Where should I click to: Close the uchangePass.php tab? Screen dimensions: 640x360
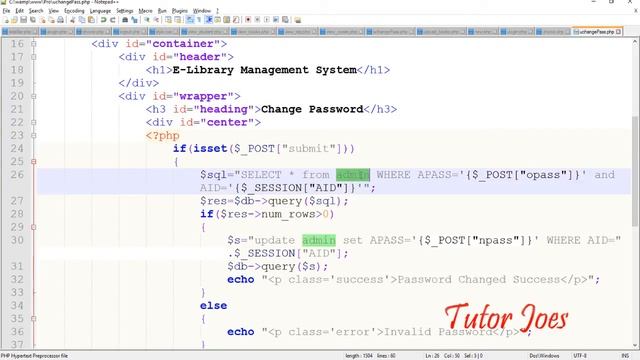coord(618,31)
